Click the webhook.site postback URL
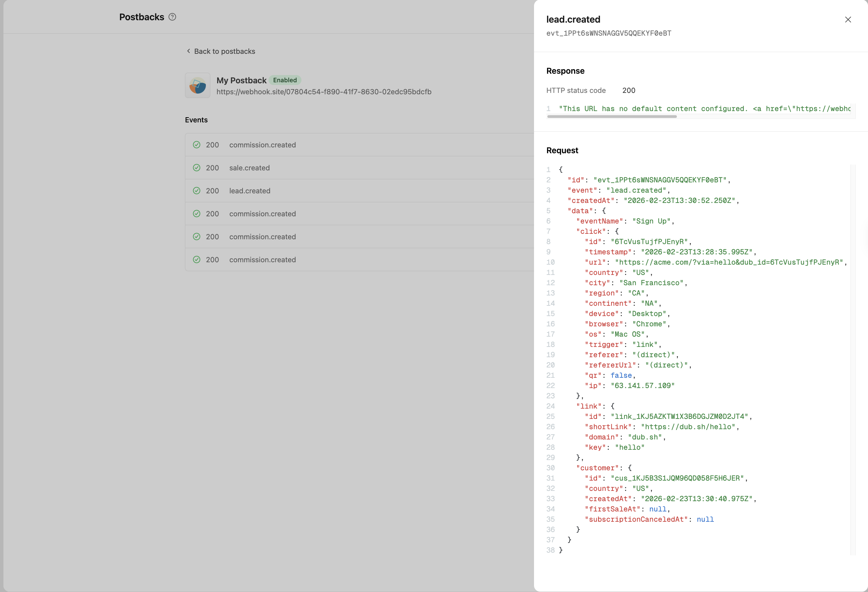868x592 pixels. (x=323, y=92)
